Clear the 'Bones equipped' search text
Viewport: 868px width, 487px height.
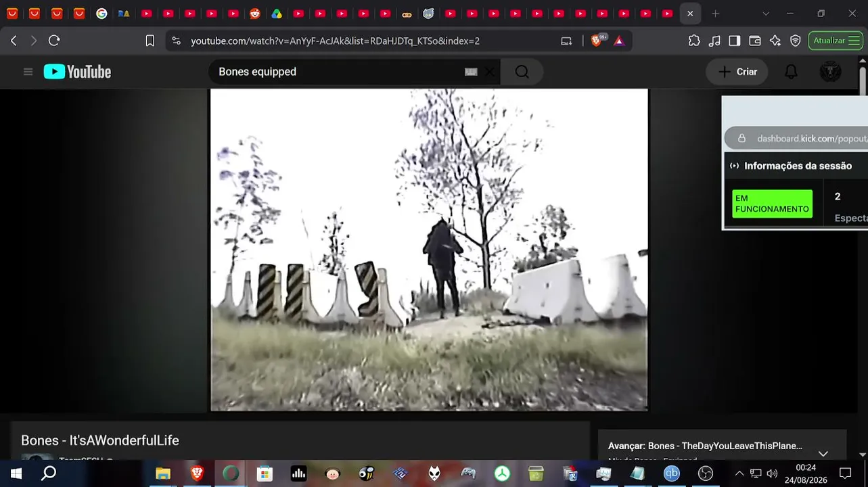click(489, 72)
